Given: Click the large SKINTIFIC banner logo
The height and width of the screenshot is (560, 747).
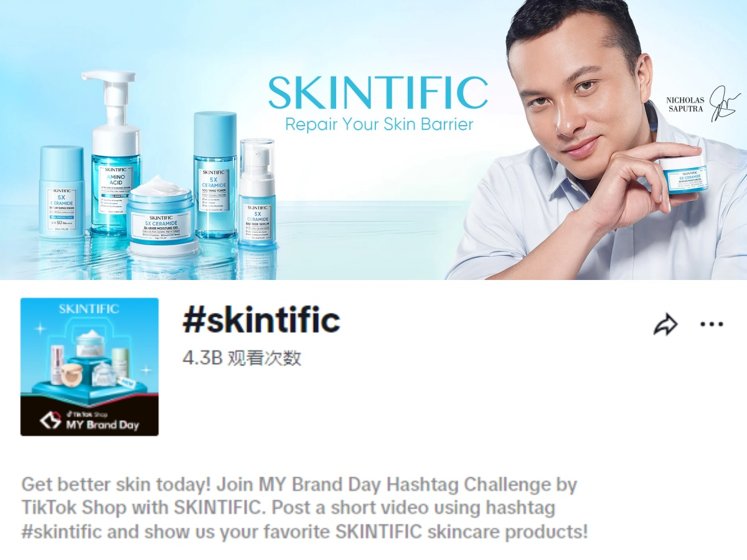Looking at the screenshot, I should click(x=378, y=93).
